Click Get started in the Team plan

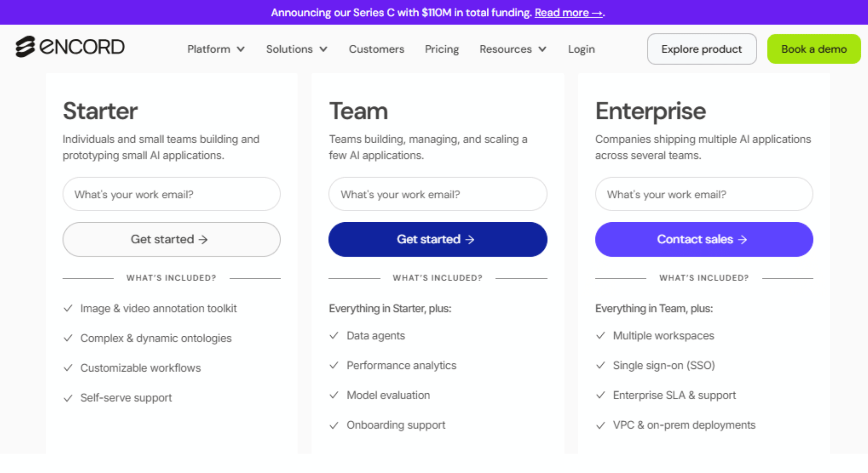coord(437,239)
